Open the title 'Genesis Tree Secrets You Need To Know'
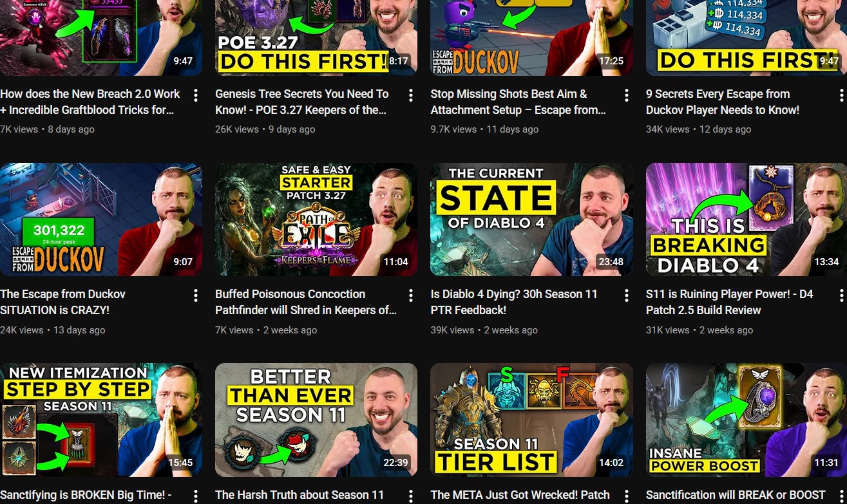847x504 pixels. click(302, 102)
